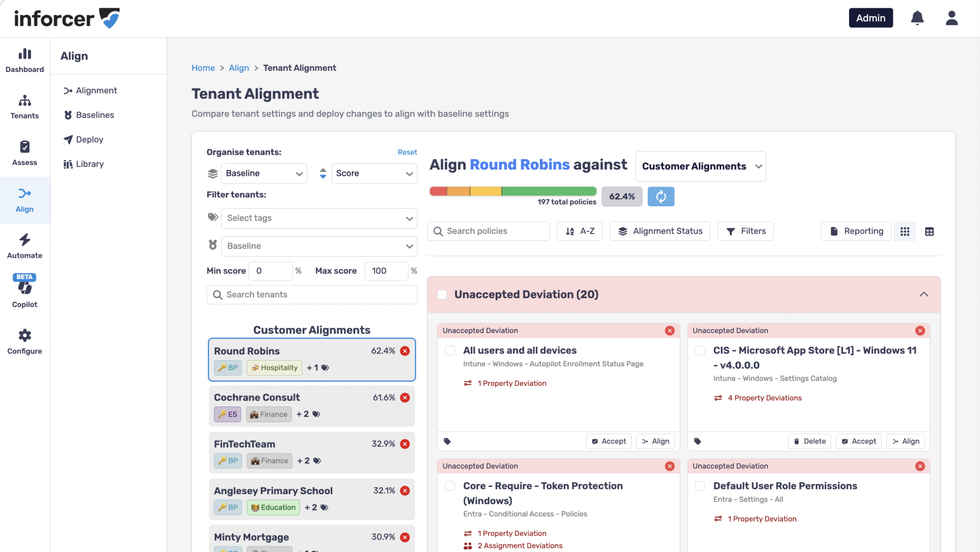The image size is (980, 552).
Task: Click the Reset link
Action: pos(407,152)
